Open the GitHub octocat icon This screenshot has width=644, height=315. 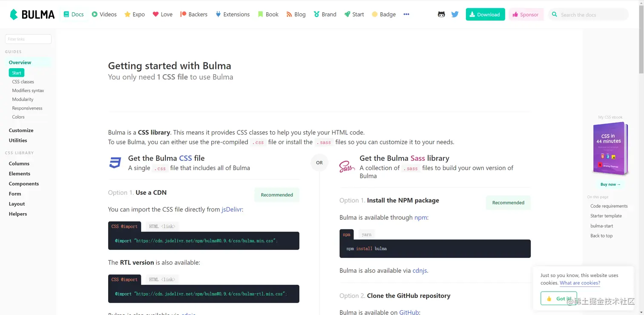click(x=441, y=14)
